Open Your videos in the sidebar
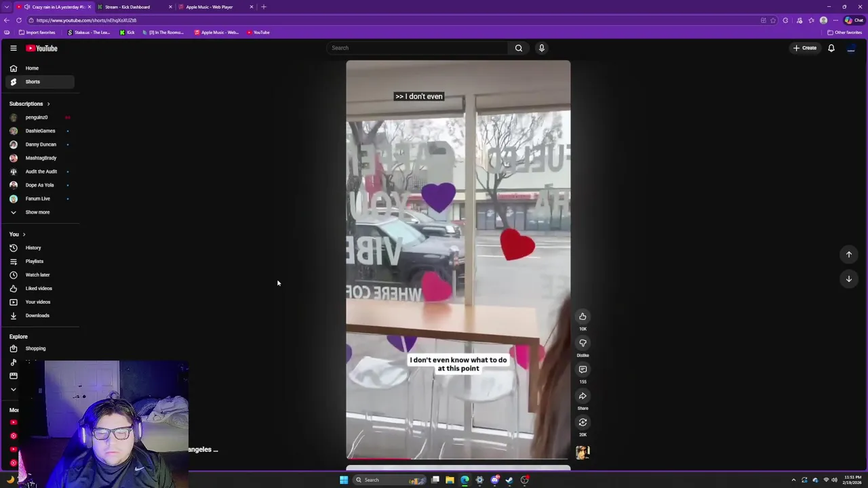868x488 pixels. click(39, 302)
